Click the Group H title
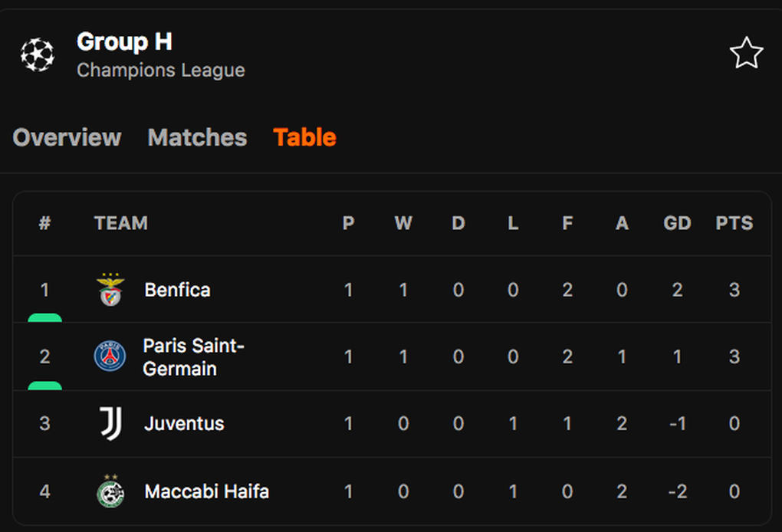The height and width of the screenshot is (532, 782). (125, 42)
